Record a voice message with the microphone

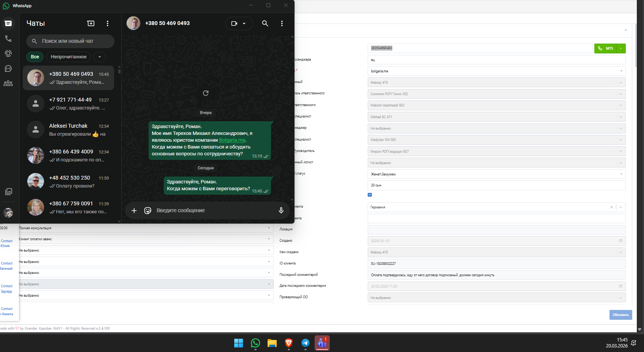coord(281,210)
